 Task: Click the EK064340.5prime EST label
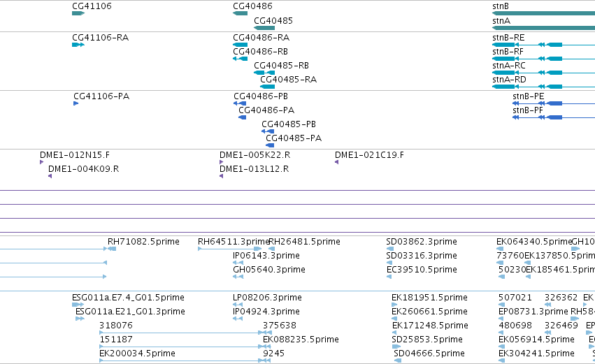point(533,242)
